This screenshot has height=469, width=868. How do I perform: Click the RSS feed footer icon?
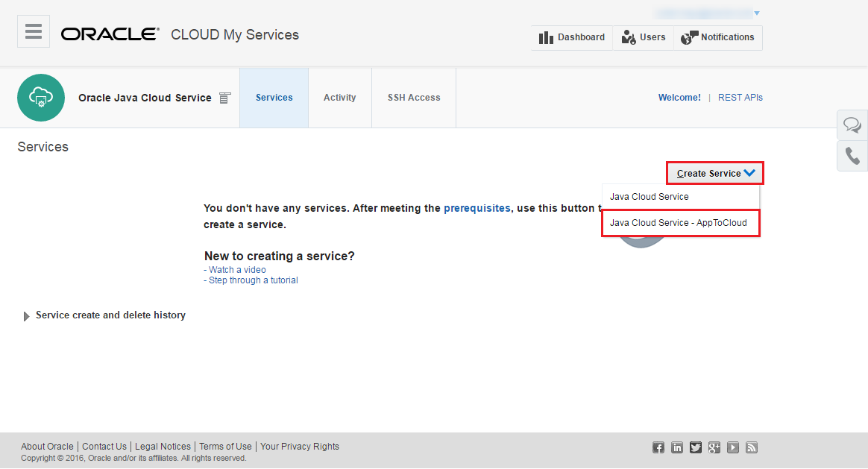point(751,447)
